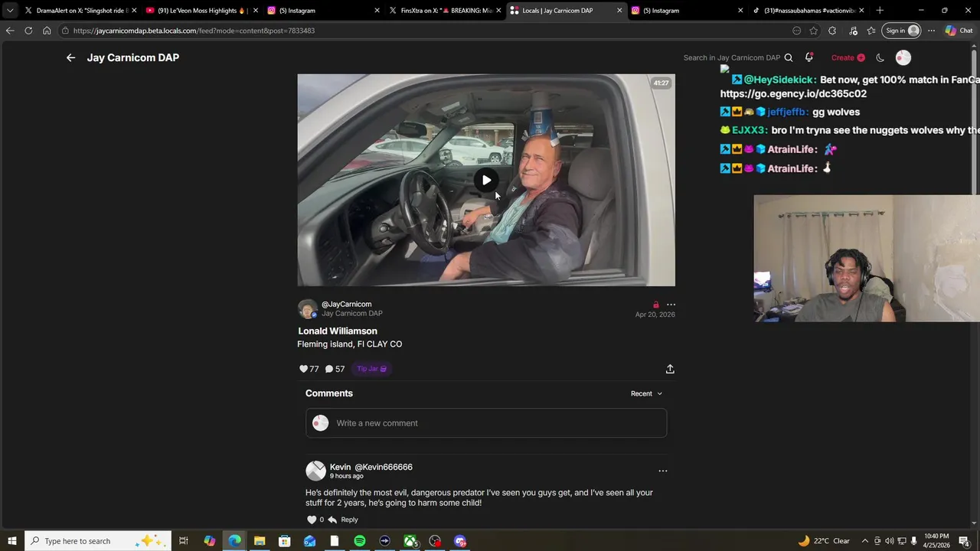Screen dimensions: 980x551
Task: Open the Tip Jar
Action: 372,369
